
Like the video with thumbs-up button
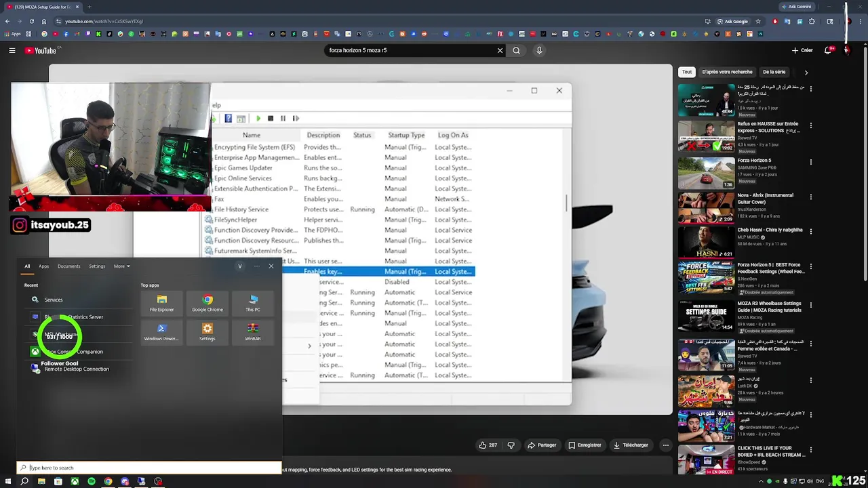click(488, 445)
